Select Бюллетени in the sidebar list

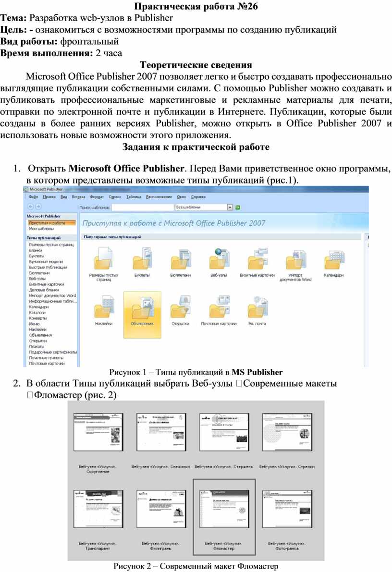pos(39,273)
